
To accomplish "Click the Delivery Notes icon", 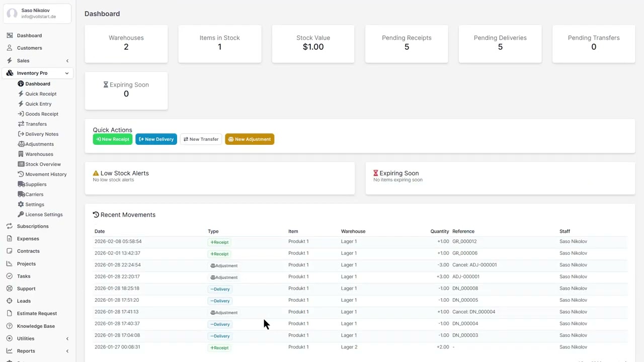I will pyautogui.click(x=21, y=134).
